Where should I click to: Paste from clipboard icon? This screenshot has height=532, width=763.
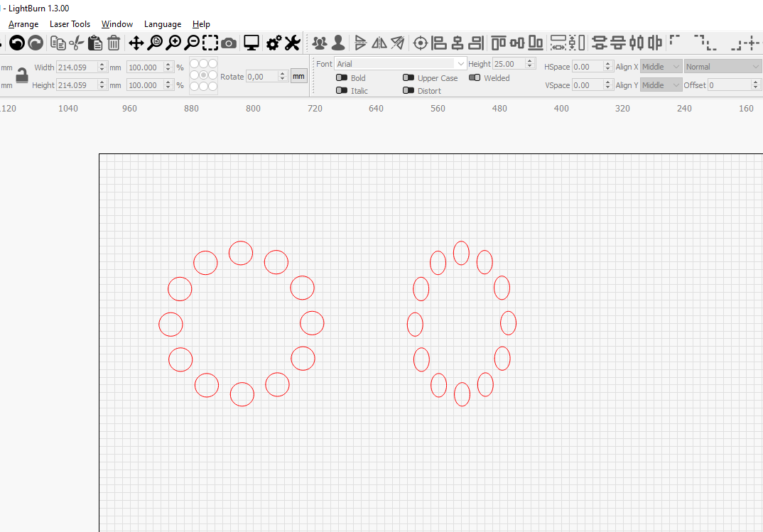pyautogui.click(x=95, y=43)
